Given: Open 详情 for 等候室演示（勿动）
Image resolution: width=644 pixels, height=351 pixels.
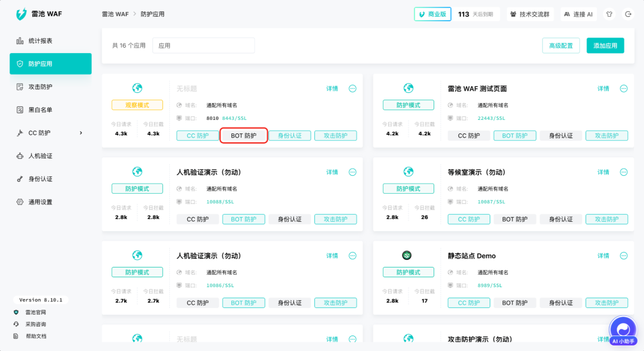Looking at the screenshot, I should 603,172.
